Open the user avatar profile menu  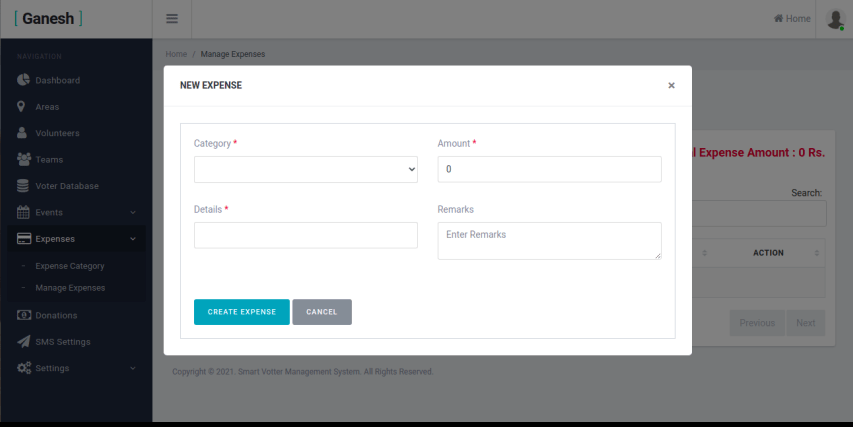834,19
